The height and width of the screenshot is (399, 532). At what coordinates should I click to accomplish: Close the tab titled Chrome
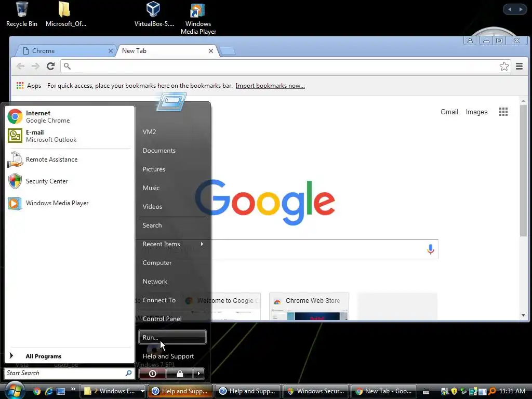coord(110,51)
